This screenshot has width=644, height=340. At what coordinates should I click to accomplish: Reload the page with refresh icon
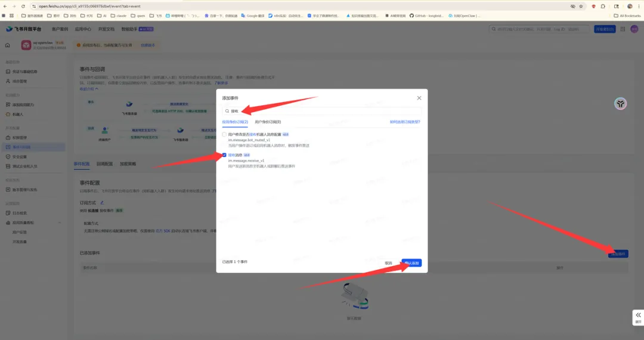coord(23,6)
